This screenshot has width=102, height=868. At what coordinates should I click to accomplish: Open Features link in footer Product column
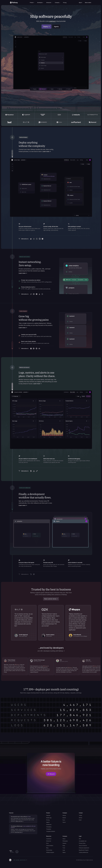pos(48,815)
